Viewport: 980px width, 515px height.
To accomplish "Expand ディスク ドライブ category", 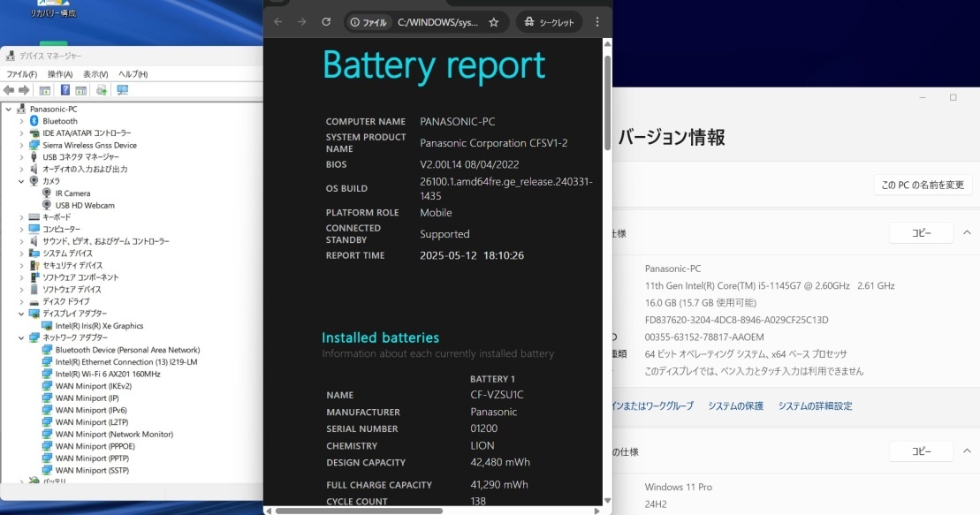I will pyautogui.click(x=21, y=302).
